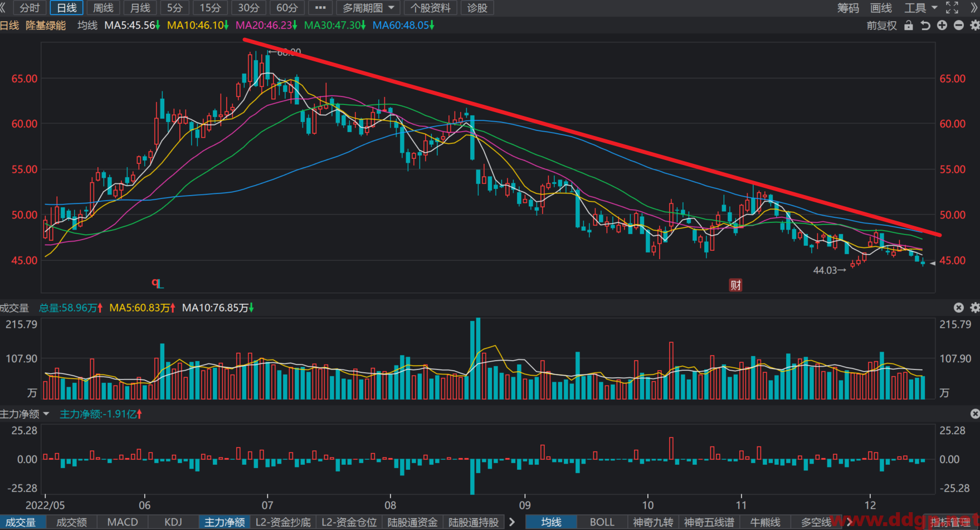Click the undo arrow icon

coord(925,25)
